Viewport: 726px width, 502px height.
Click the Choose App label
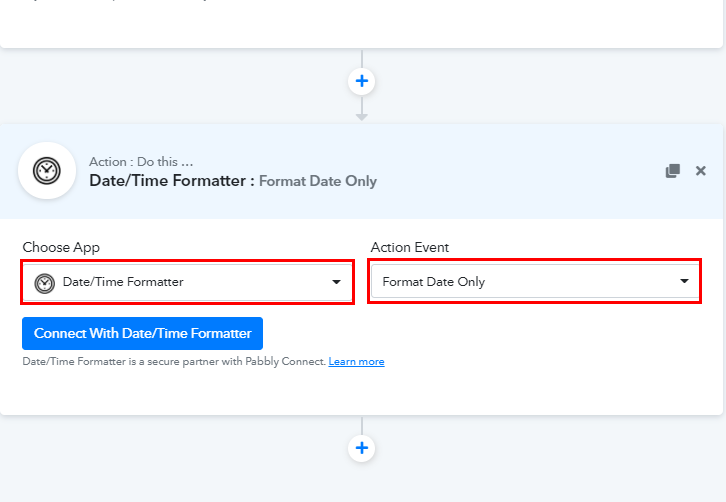(x=61, y=247)
